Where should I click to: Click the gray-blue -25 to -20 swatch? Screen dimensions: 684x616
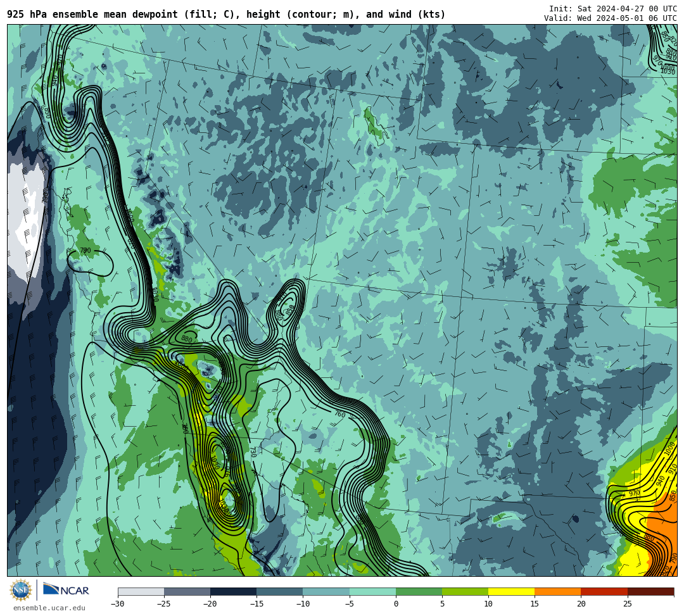pyautogui.click(x=187, y=591)
